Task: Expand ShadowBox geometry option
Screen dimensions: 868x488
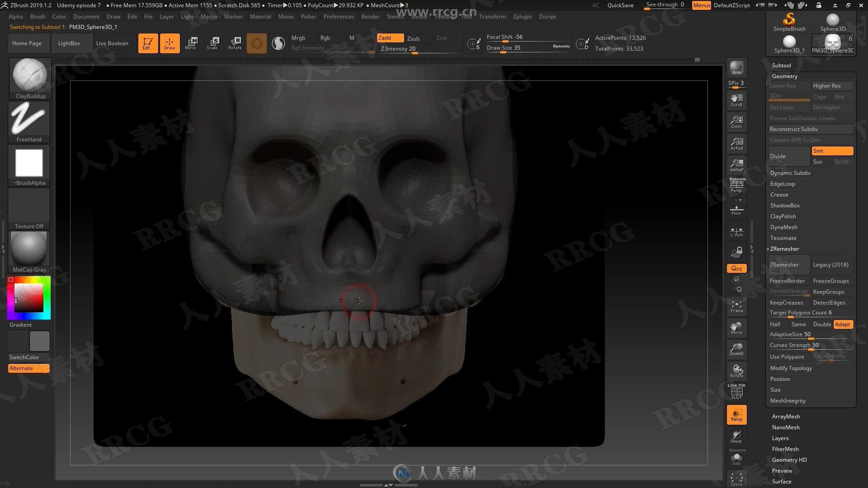Action: [784, 205]
